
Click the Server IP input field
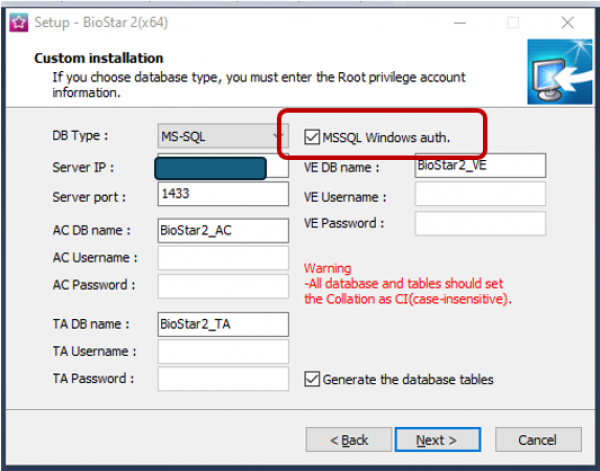coord(212,167)
